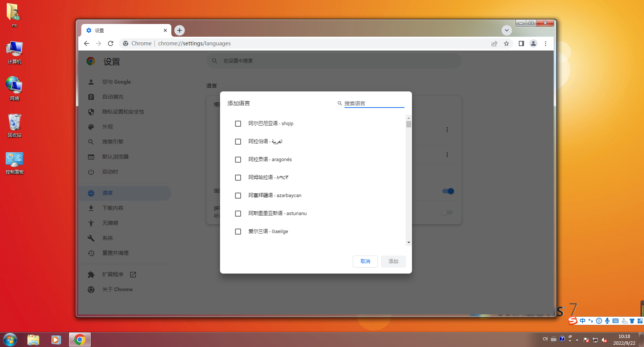This screenshot has width=644, height=347.
Task: Click the address bar URL
Action: coord(194,43)
